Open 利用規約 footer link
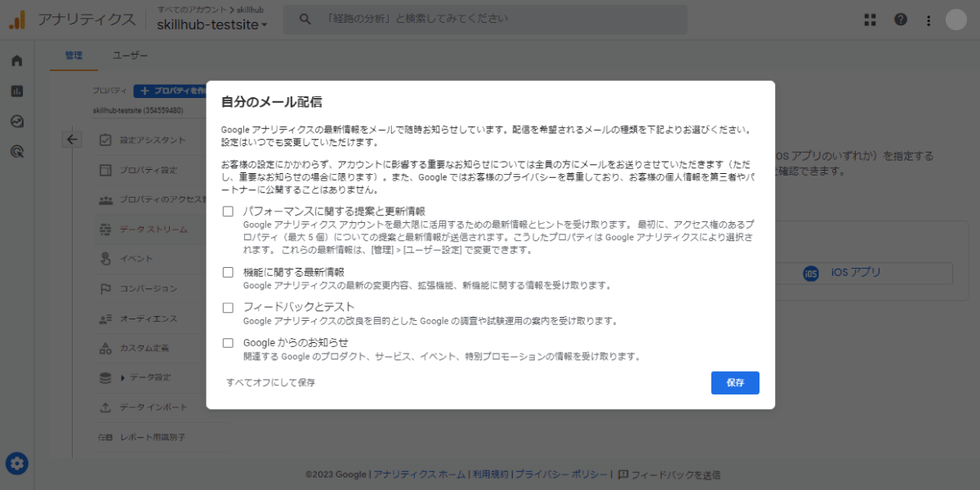The width and height of the screenshot is (980, 490). (491, 474)
